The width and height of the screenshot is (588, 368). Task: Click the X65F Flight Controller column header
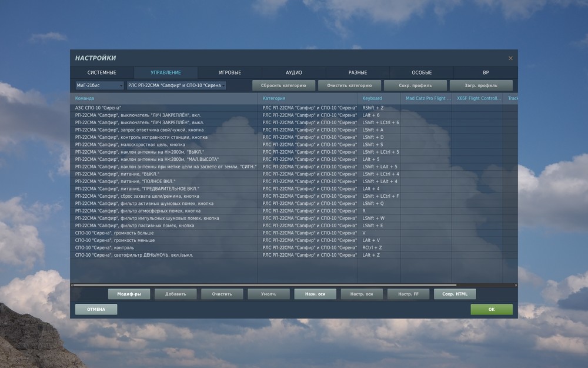tap(477, 98)
